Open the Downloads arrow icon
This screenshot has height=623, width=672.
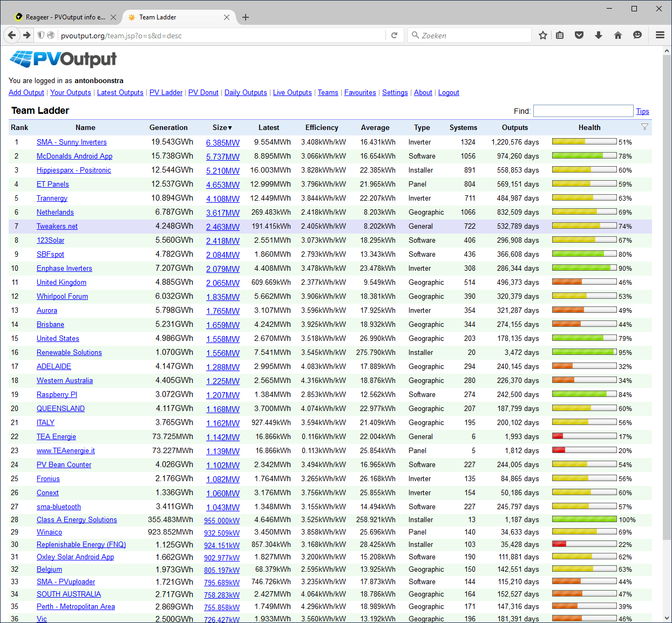pos(599,35)
